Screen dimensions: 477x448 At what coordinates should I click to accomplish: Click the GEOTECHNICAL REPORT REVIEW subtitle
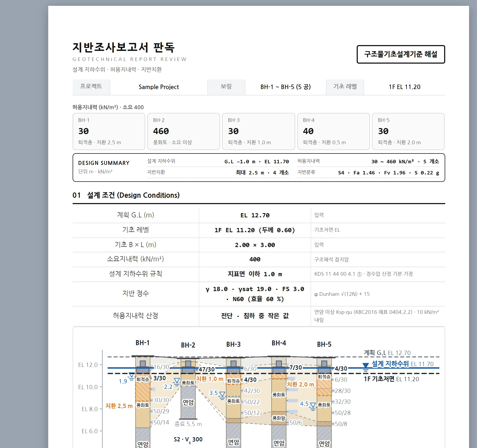click(x=130, y=59)
